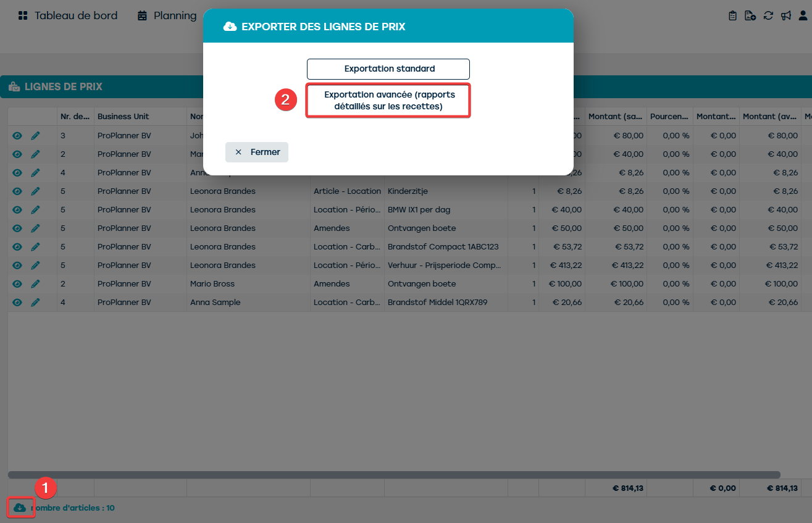Click eye icon of the € 80,00 row
The height and width of the screenshot is (523, 812).
(17, 136)
